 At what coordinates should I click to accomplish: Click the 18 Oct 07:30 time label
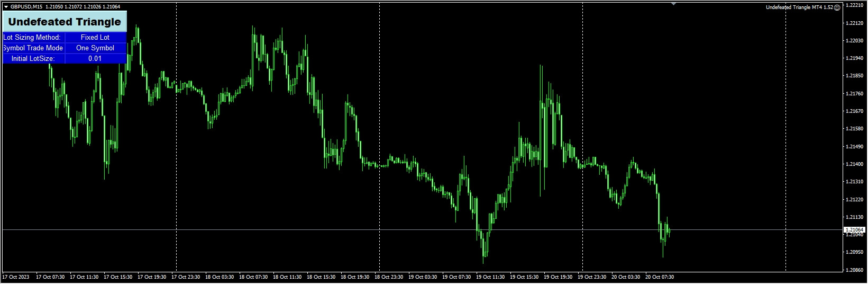(253, 277)
